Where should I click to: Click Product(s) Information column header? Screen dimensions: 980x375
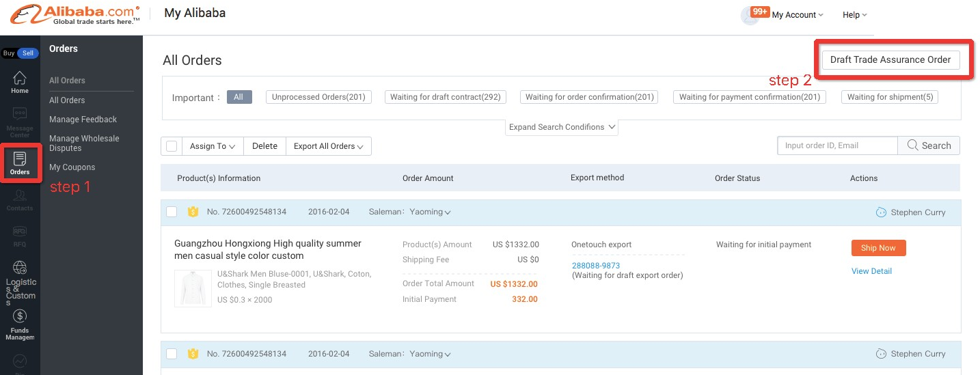coord(219,178)
